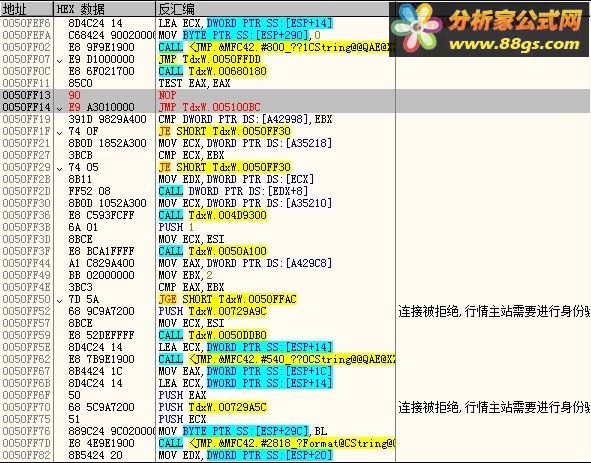591x463 pixels.
Task: Click jump arrow marker at 0050FF1F
Action: 60,132
